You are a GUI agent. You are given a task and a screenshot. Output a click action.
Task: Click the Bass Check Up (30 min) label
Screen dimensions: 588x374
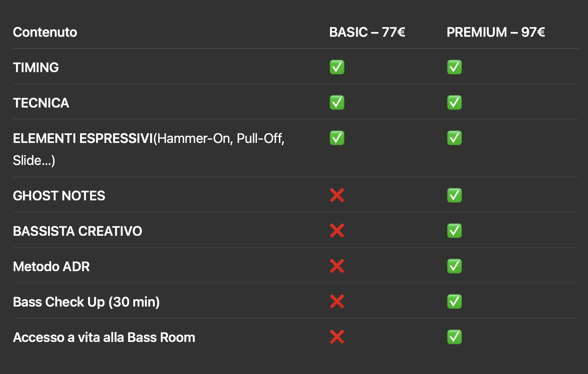(x=86, y=302)
